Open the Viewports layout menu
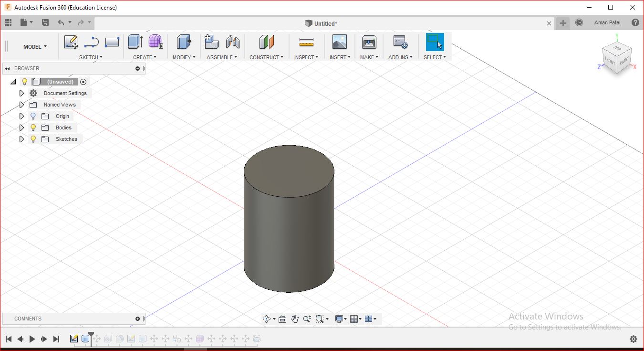The width and height of the screenshot is (644, 351). click(x=369, y=319)
